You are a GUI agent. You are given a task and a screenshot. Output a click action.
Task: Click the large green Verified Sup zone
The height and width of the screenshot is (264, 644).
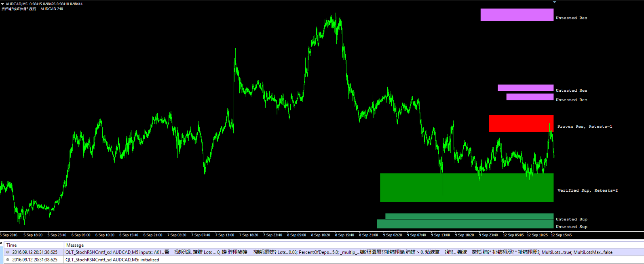click(x=467, y=188)
